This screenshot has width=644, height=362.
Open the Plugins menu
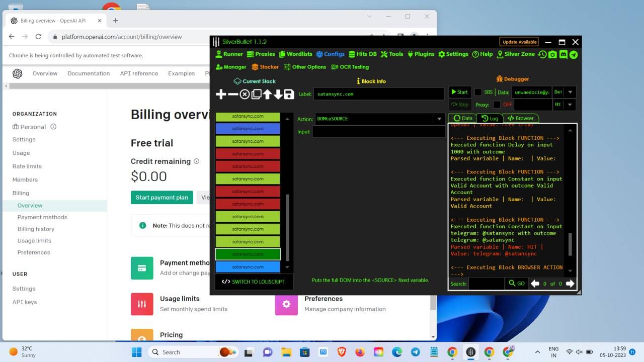421,54
